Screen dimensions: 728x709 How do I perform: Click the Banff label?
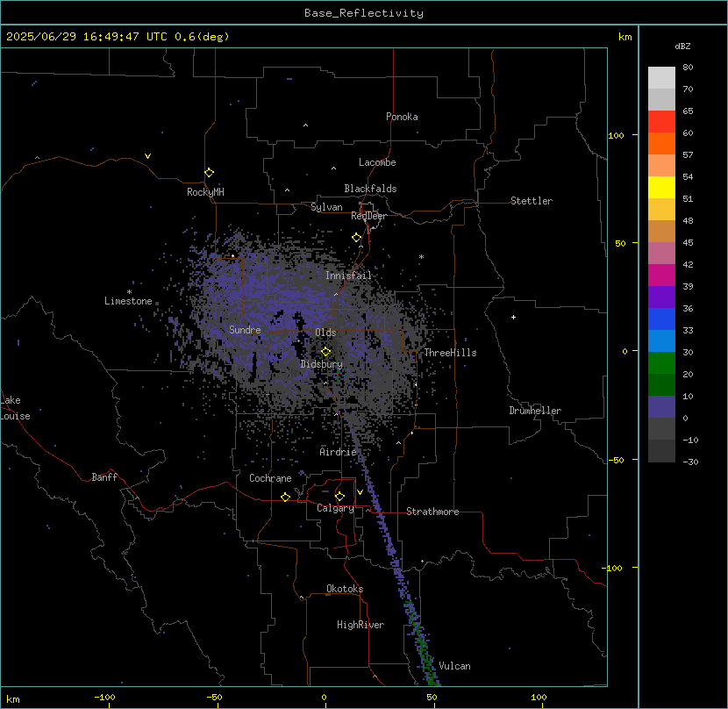click(104, 477)
